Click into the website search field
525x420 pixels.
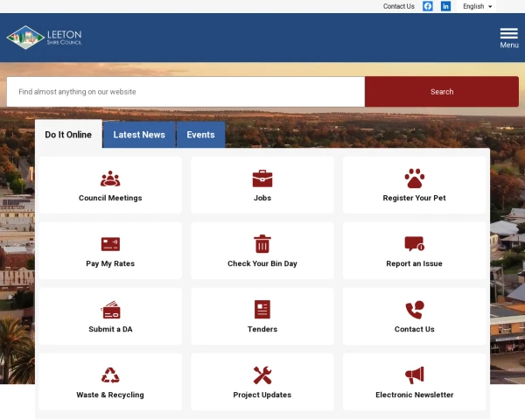185,92
